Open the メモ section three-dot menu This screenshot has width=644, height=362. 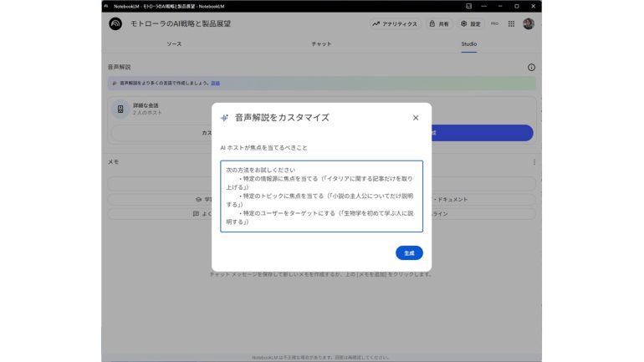point(534,162)
